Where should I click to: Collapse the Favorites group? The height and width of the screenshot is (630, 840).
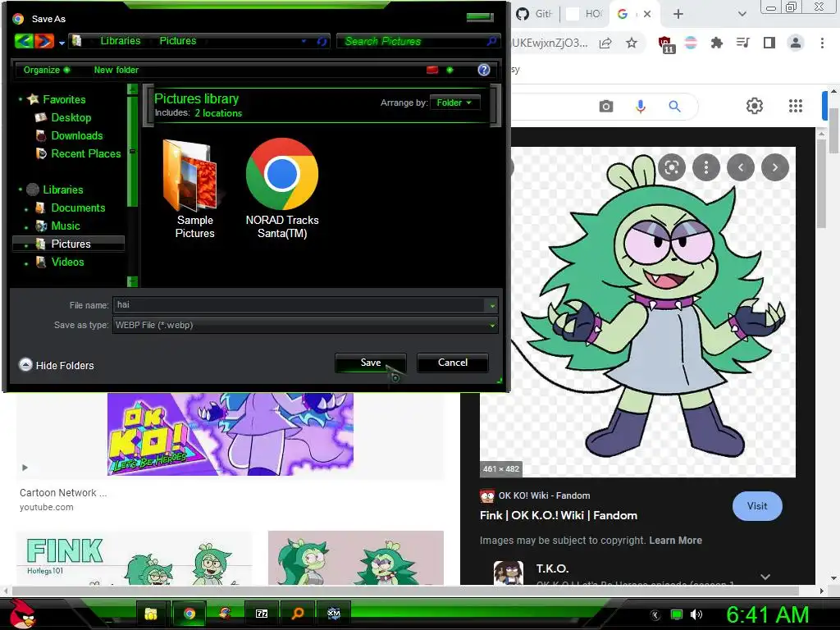click(20, 99)
